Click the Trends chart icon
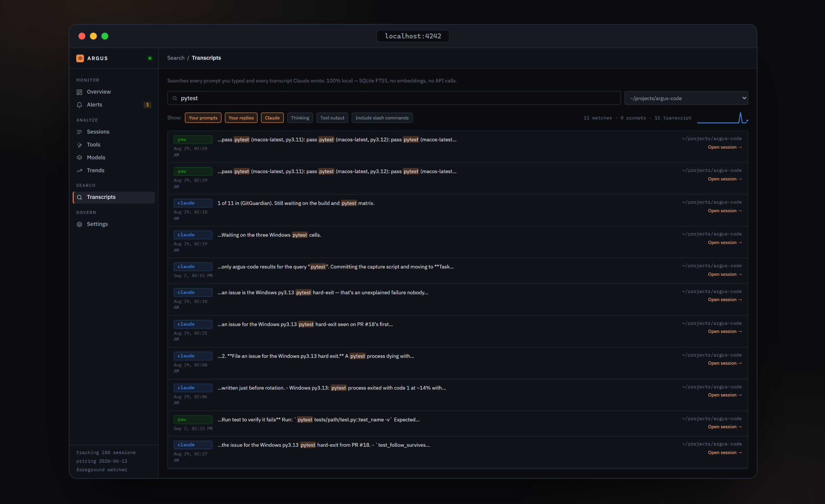This screenshot has width=825, height=504. [79, 171]
